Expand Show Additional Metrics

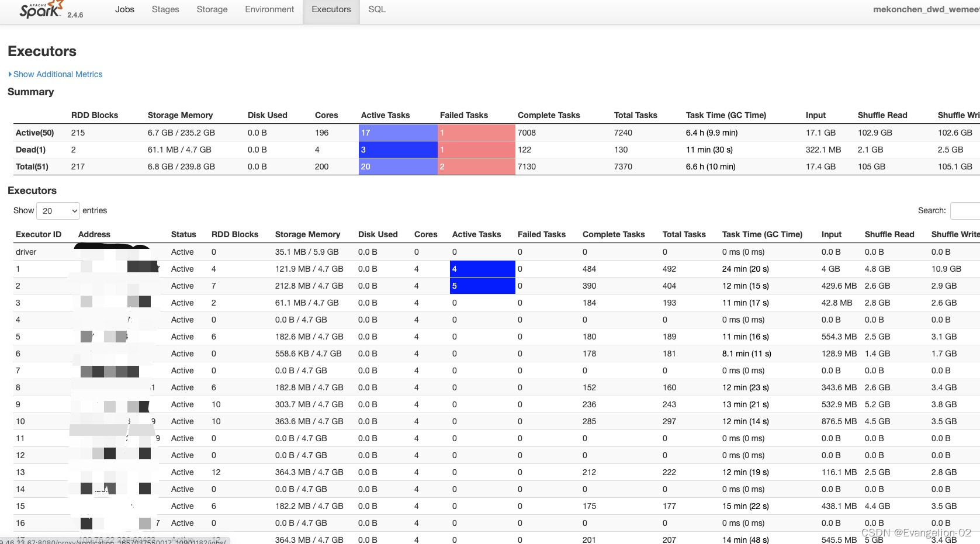56,74
